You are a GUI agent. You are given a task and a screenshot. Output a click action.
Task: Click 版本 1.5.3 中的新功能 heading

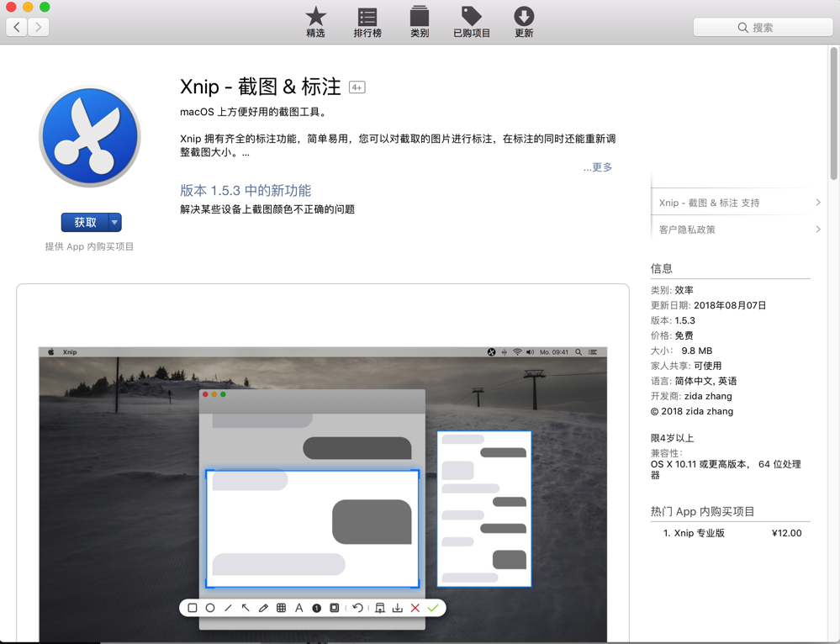tap(246, 191)
